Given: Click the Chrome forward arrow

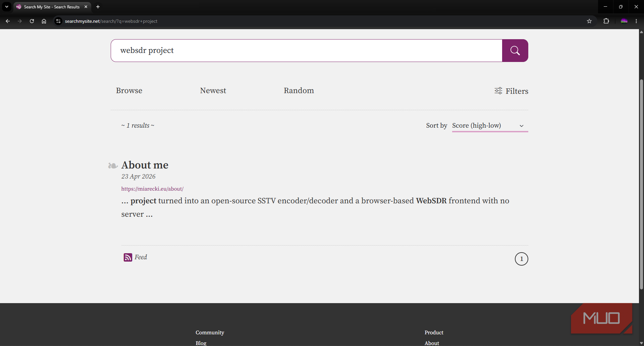Looking at the screenshot, I should point(20,21).
